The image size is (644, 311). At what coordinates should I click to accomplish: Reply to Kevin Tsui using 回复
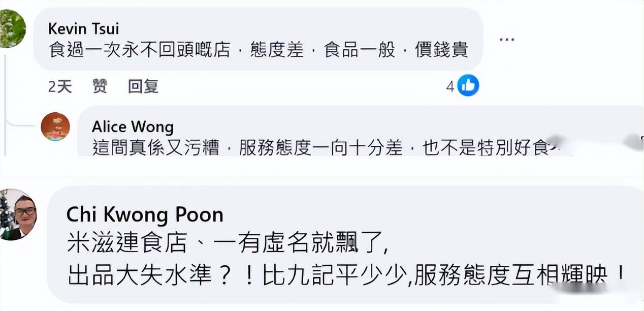143,86
